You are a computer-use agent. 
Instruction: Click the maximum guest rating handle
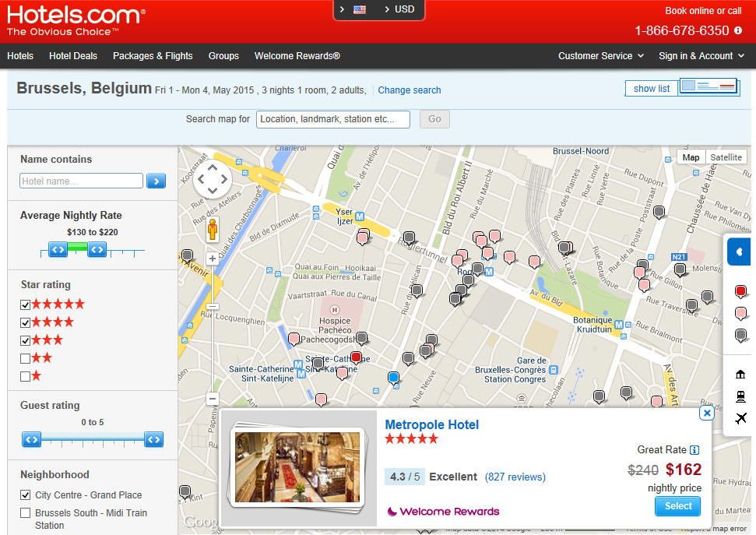(154, 439)
